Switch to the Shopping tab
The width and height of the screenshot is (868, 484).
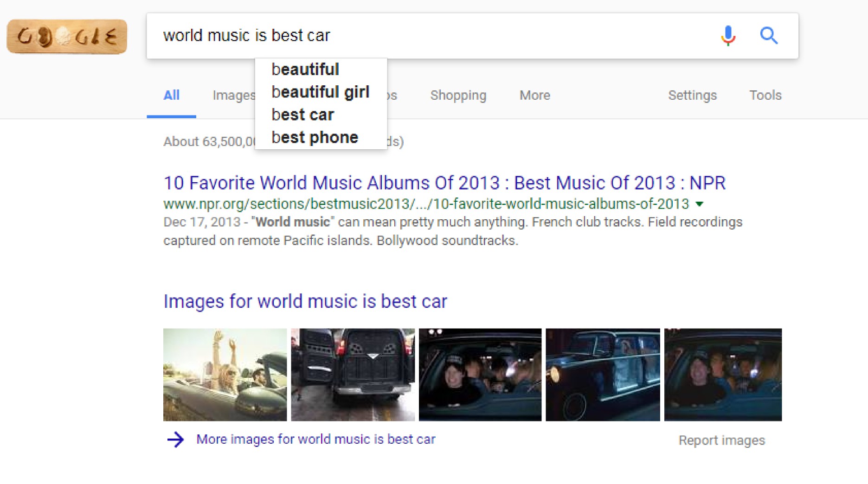(458, 96)
